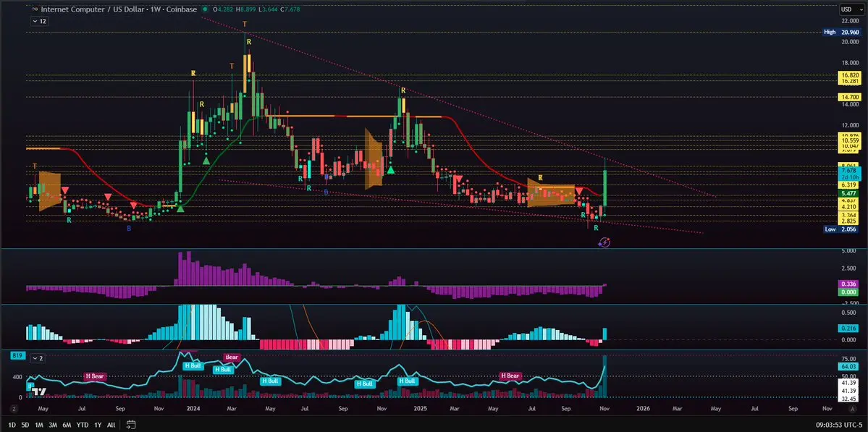Click the round Z timezone button at bottom left
Viewport: 868px width, 432px height.
13,409
